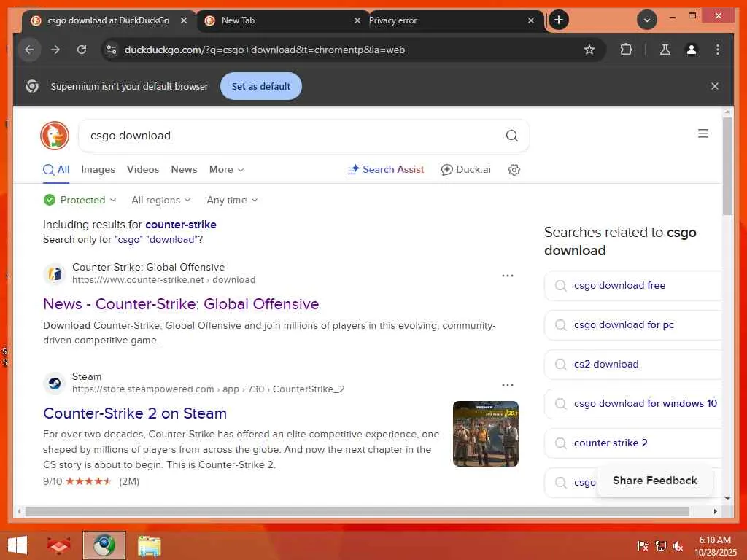Open News - Counter-Strike: Global Offensive result
The width and height of the screenshot is (747, 560).
point(181,304)
